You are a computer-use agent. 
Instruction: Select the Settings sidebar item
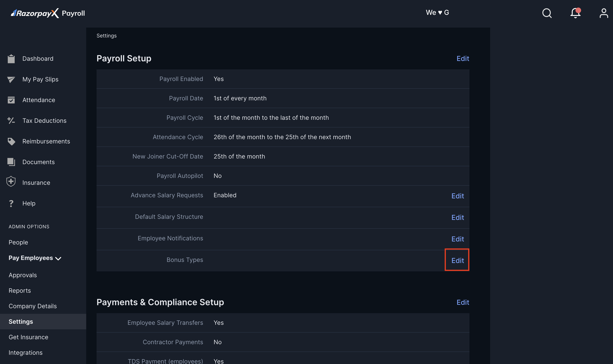pos(43,322)
